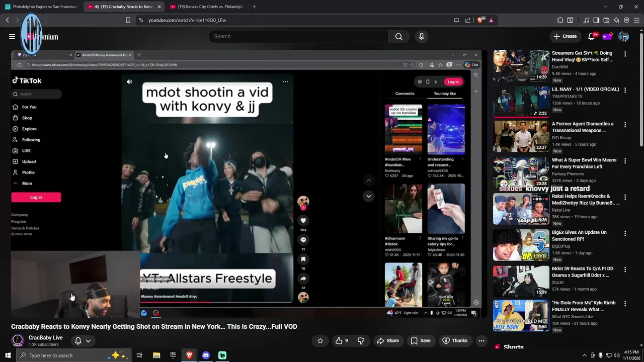Screen dimensions: 644x362
Task: Like the video with thumbs-up button
Action: coord(342,340)
